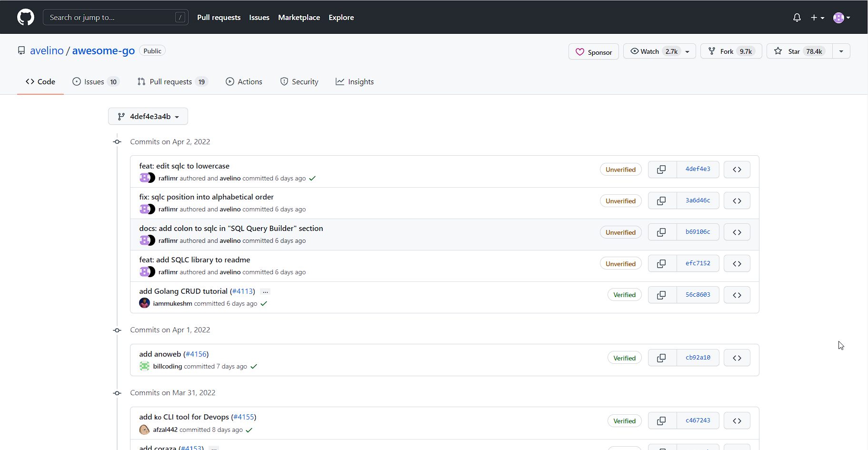Browse repository at commit 3a6d46c
Image resolution: width=868 pixels, height=450 pixels.
pos(737,201)
